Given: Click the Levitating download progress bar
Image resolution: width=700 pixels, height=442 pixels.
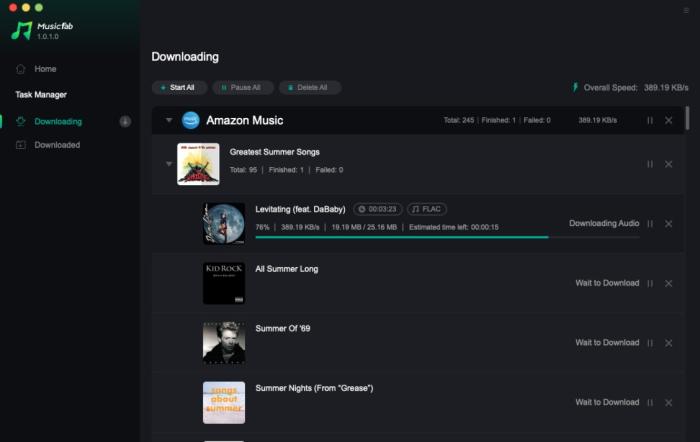Looking at the screenshot, I should 447,237.
